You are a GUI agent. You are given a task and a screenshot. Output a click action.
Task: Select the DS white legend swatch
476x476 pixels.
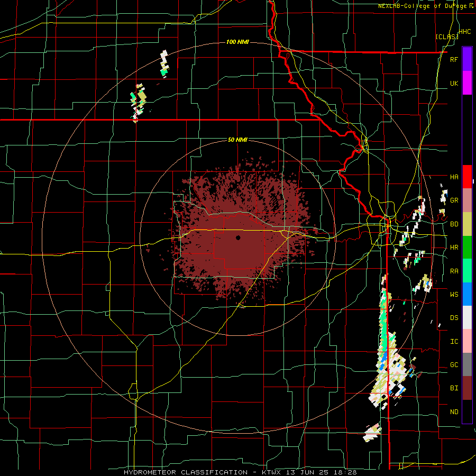[x=467, y=317]
